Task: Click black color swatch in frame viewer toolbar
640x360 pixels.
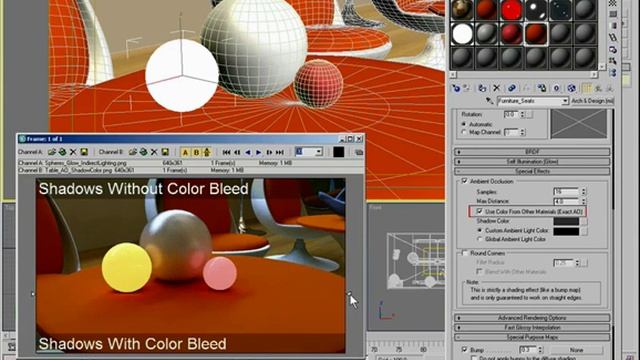Action: click(x=338, y=152)
